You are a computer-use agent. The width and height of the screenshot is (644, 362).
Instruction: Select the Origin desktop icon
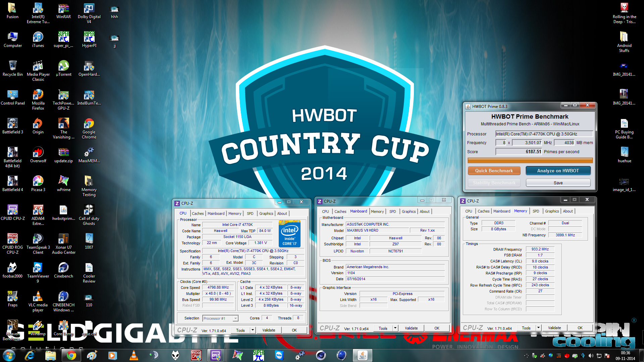38,126
